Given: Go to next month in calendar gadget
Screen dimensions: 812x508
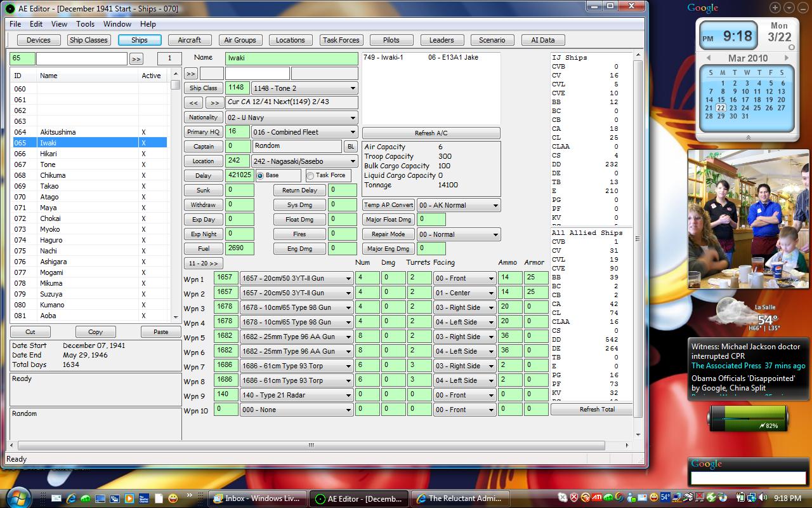Looking at the screenshot, I should coord(787,58).
